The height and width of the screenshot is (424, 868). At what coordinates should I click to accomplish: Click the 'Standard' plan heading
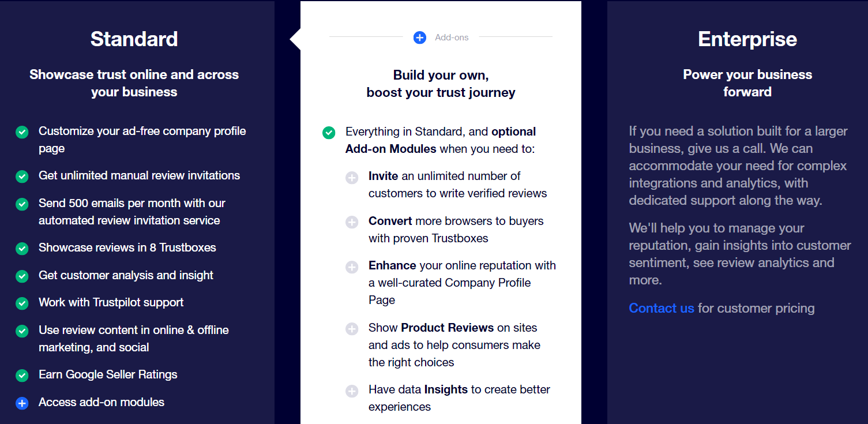coord(134,39)
